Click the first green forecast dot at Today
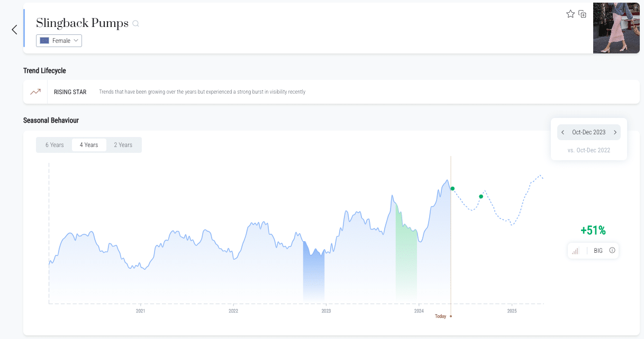This screenshot has height=339, width=644. pyautogui.click(x=452, y=189)
